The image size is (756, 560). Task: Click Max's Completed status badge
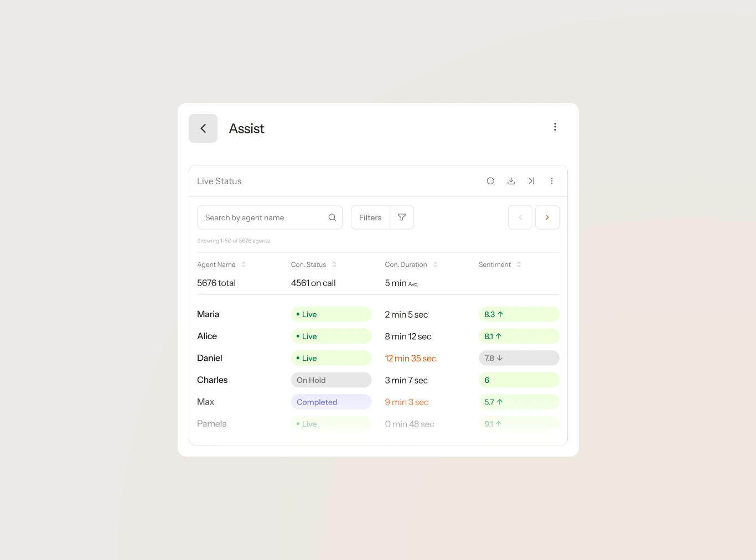click(x=331, y=402)
